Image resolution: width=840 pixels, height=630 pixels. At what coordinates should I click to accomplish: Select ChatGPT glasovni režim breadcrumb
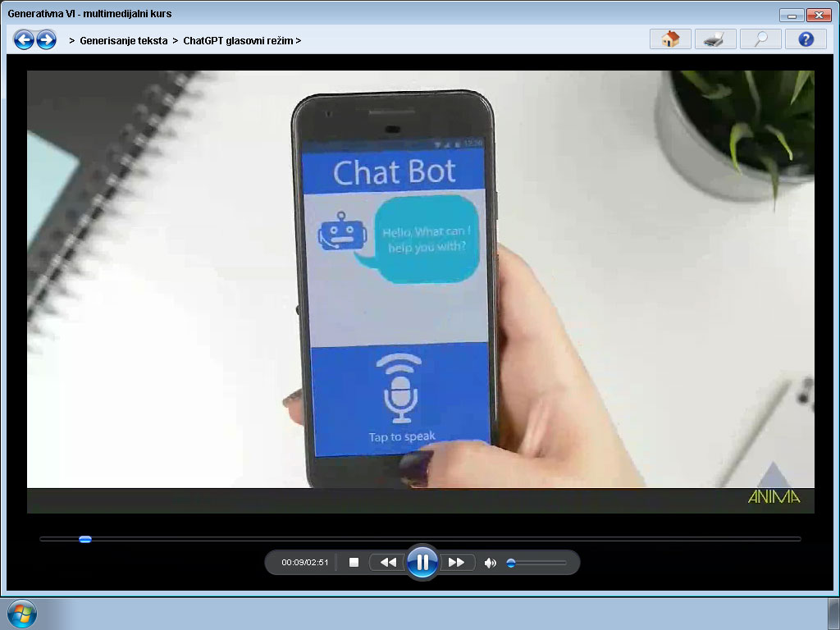pyautogui.click(x=238, y=40)
